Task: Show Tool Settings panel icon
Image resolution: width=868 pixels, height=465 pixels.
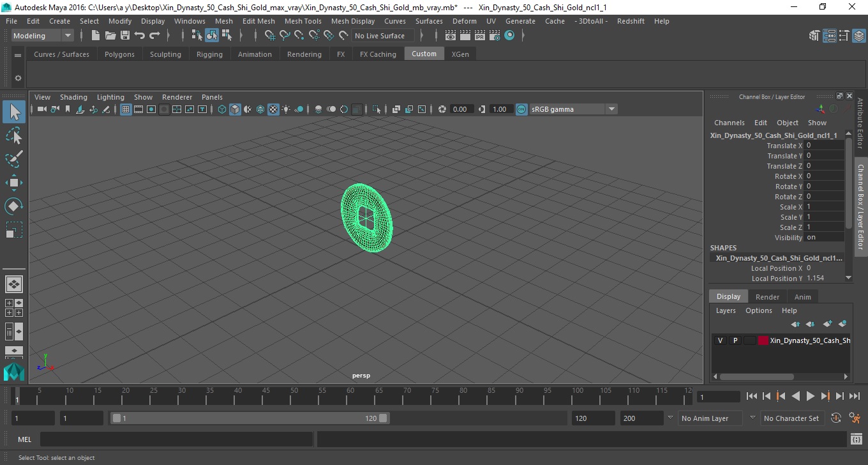Action: (844, 36)
